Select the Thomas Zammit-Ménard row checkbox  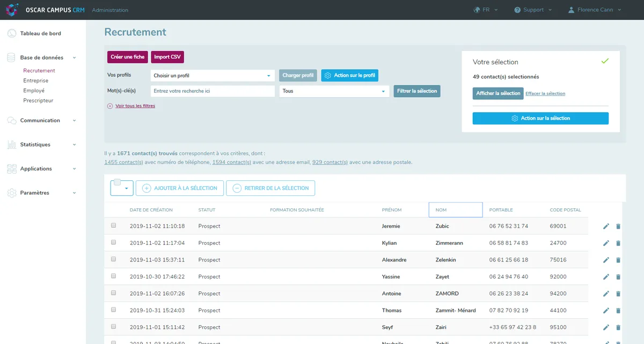pos(113,310)
